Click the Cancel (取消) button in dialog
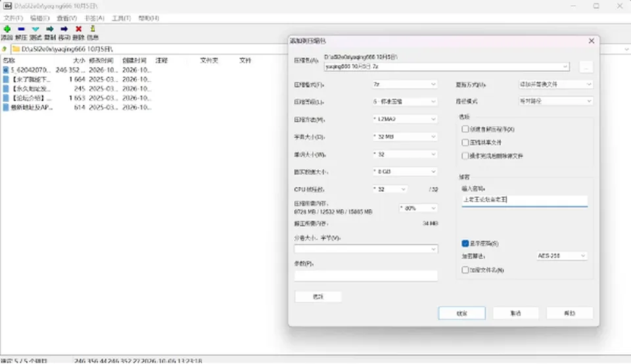This screenshot has width=631, height=364. [x=515, y=313]
